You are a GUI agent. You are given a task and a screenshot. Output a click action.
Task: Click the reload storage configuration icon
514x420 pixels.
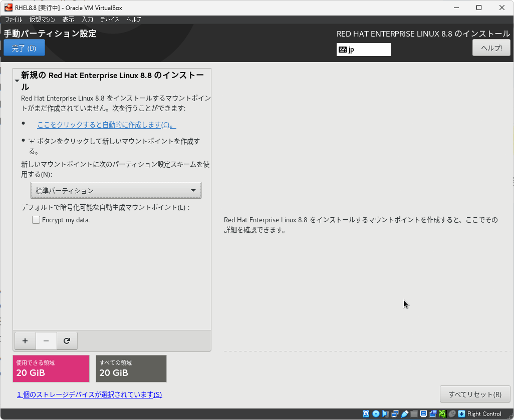tap(67, 341)
